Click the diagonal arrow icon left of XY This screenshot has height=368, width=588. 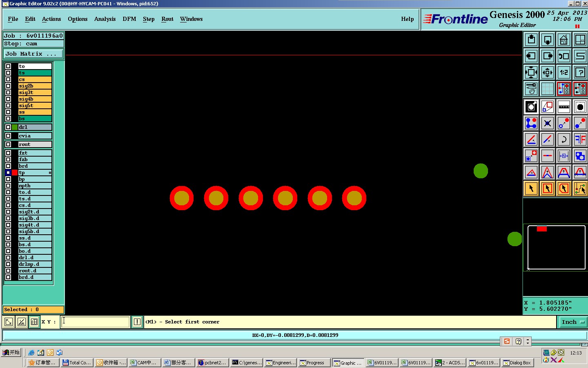(8, 322)
